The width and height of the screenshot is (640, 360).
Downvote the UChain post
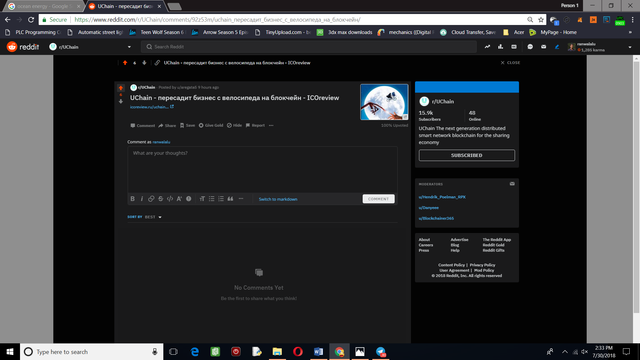pos(121,101)
